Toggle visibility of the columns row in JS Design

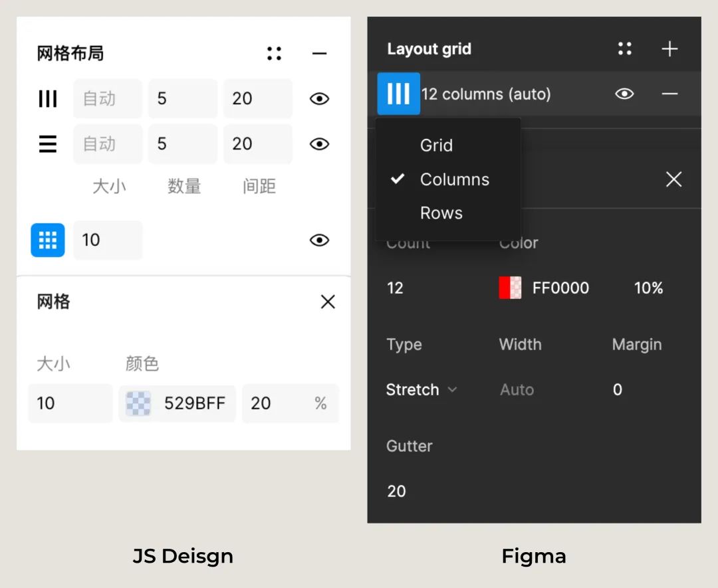320,99
